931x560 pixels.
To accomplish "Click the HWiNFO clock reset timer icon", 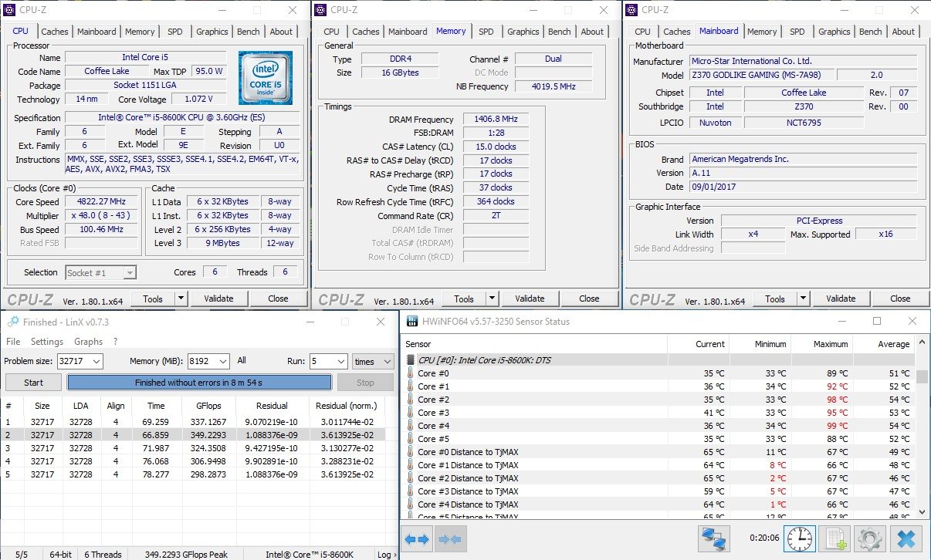I will coord(799,538).
